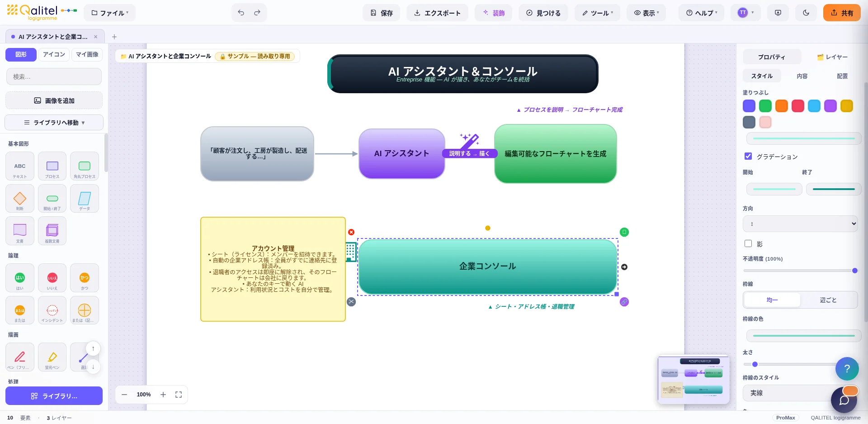Open the レイヤー panel tab
The height and width of the screenshot is (424, 868).
click(832, 57)
